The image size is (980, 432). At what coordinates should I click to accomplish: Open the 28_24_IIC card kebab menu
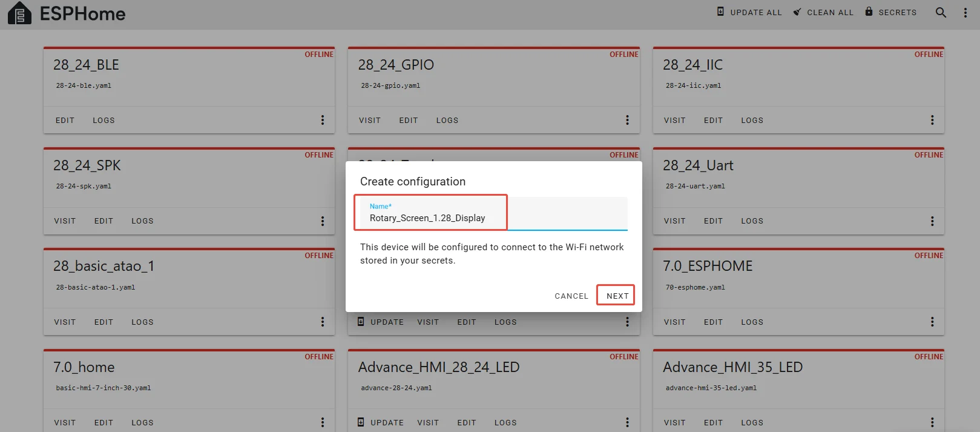pos(932,120)
